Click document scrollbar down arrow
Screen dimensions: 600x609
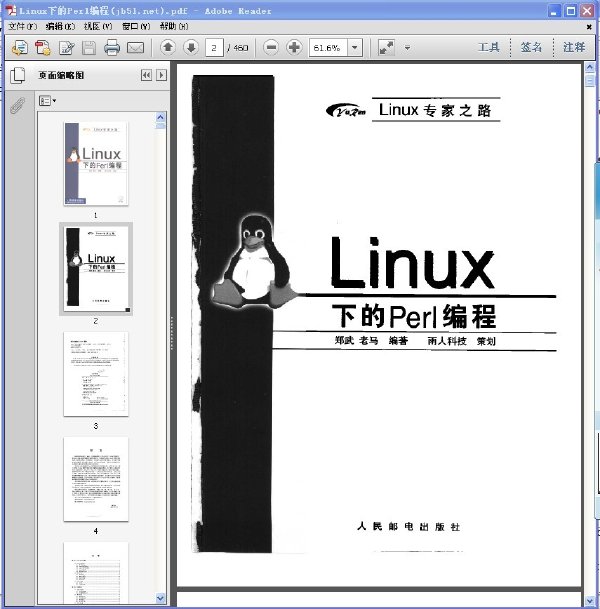click(590, 601)
